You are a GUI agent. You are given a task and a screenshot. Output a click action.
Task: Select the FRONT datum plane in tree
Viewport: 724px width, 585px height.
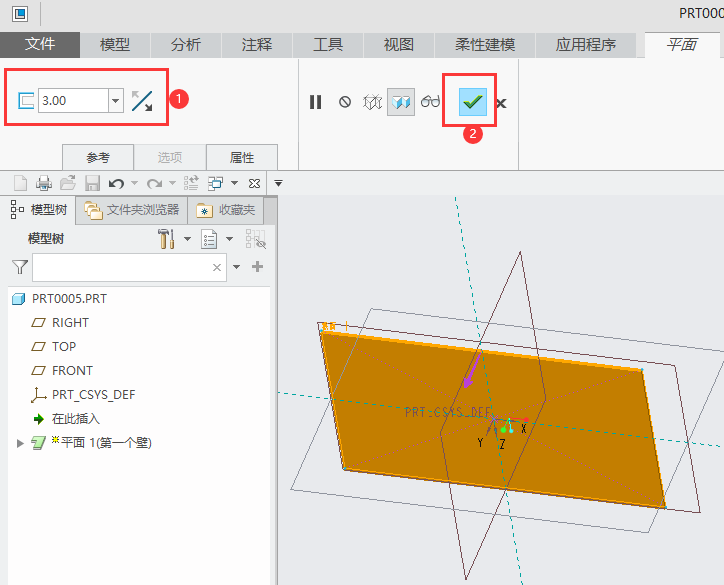(72, 370)
